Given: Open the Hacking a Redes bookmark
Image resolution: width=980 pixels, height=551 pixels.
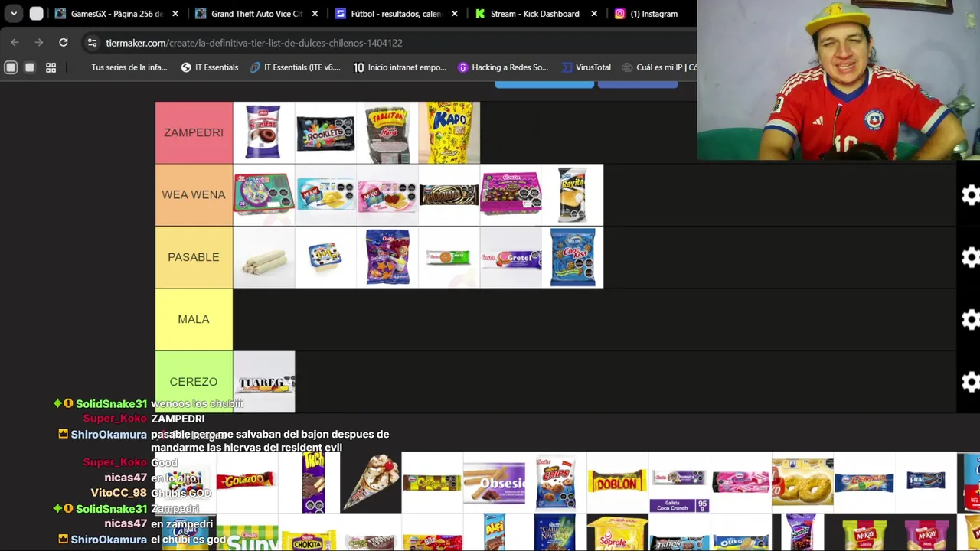Looking at the screenshot, I should [503, 67].
